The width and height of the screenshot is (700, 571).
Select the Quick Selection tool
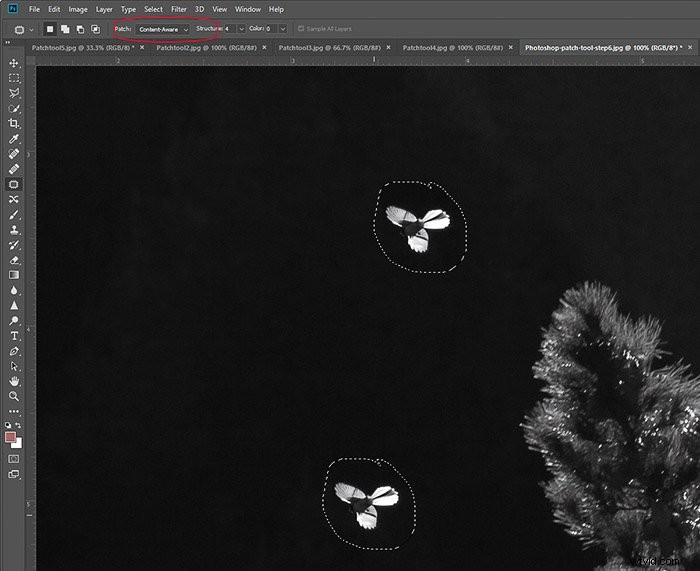(x=14, y=108)
